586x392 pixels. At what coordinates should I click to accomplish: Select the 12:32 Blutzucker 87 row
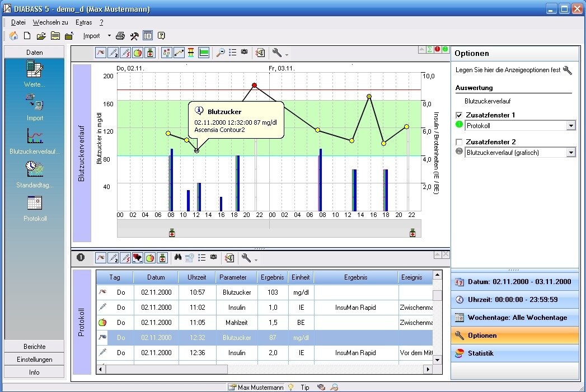[265, 338]
